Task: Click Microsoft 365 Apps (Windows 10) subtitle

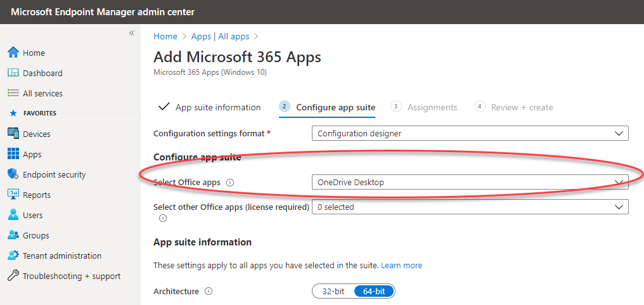Action: click(210, 72)
